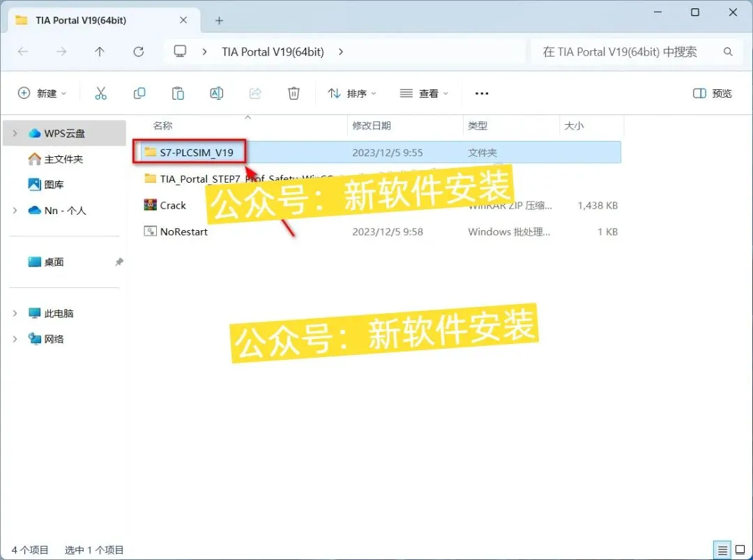753x560 pixels.
Task: Click chevron before TIA Portal V19(64bit) in address bar
Action: (204, 52)
